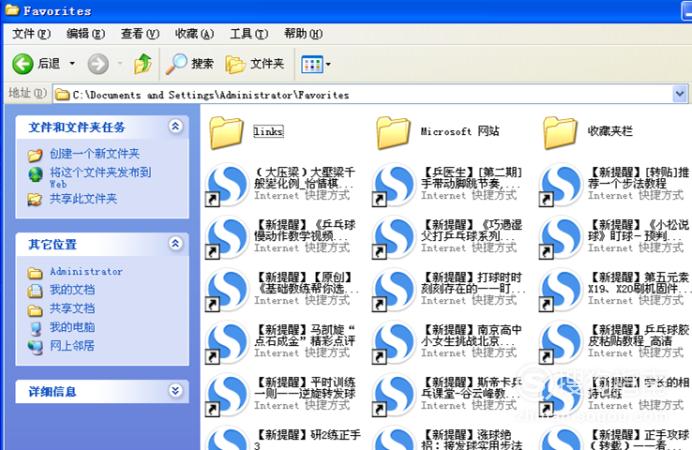Image resolution: width=692 pixels, height=450 pixels.
Task: Click 将这个文件夹发布到 Web link
Action: click(100, 177)
